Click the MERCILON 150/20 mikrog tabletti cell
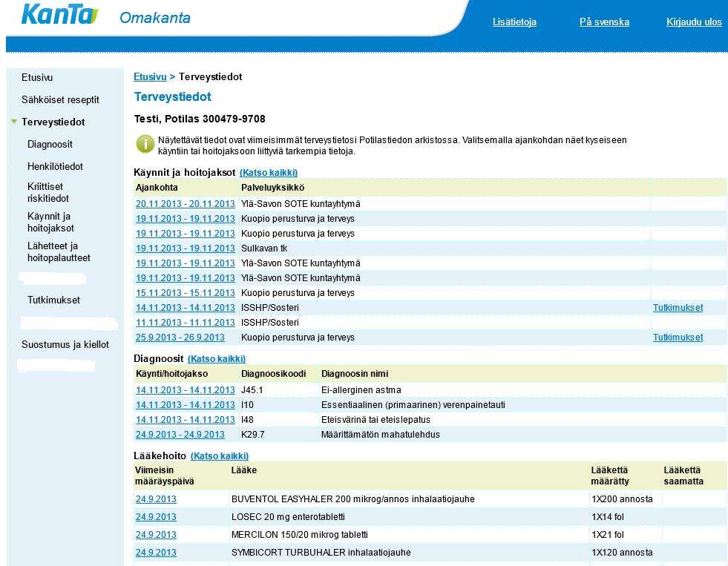 click(x=300, y=534)
